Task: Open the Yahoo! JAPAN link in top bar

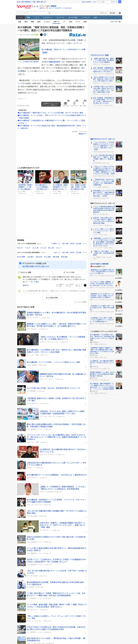Action: click(86, 2)
